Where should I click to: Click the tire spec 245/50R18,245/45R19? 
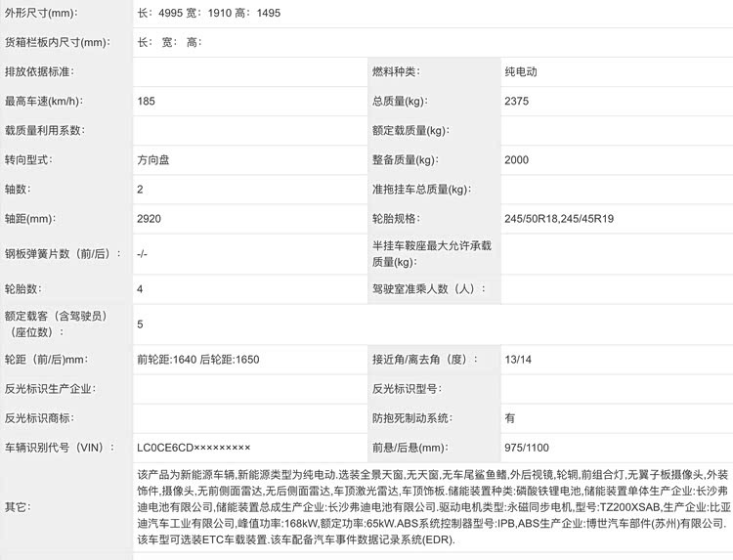[559, 218]
